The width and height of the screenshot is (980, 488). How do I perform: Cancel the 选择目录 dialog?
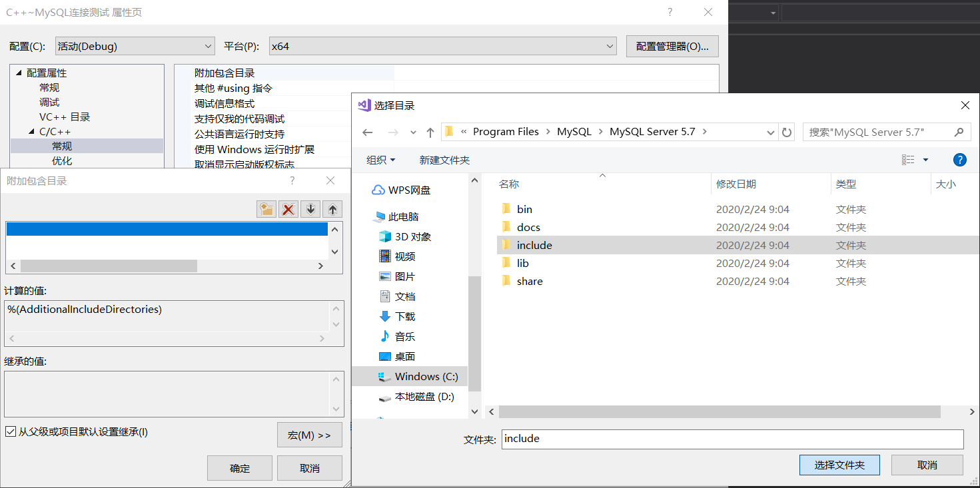tap(927, 465)
